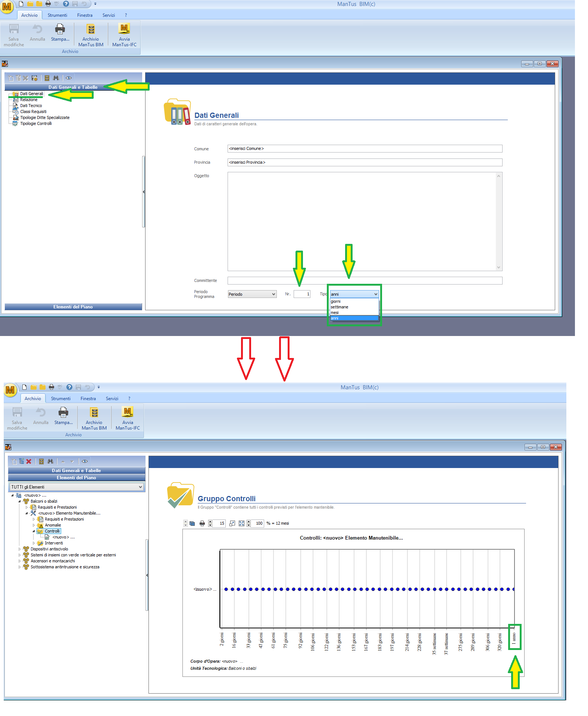Select settimane option in Tipo list
588x716 pixels.
pyautogui.click(x=354, y=307)
